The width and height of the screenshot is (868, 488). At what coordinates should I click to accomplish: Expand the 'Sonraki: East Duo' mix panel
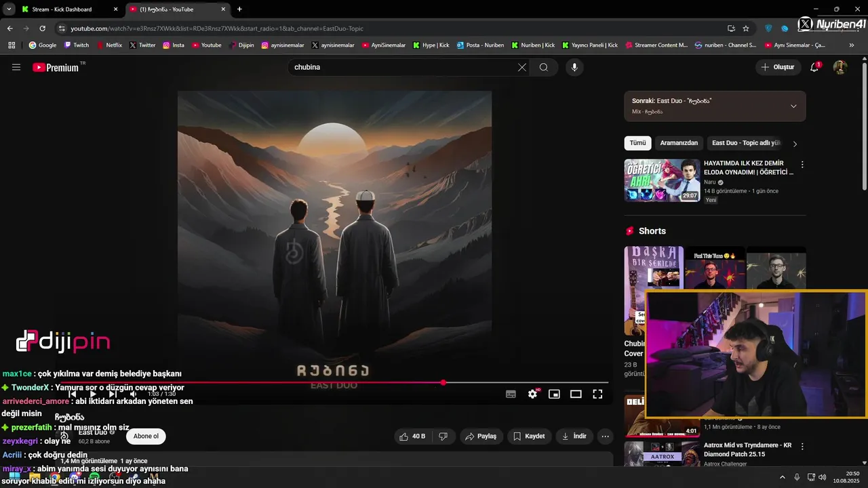[793, 106]
